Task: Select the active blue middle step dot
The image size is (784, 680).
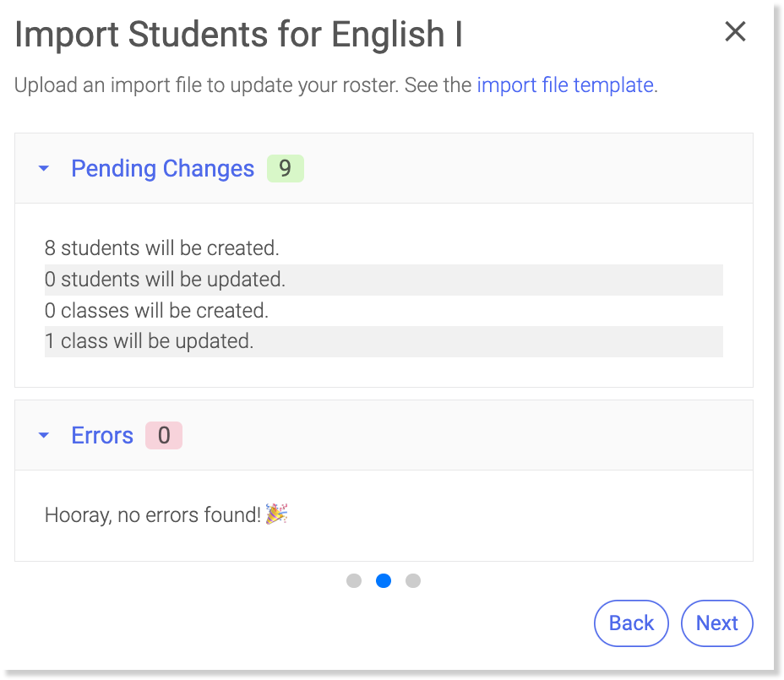Action: [x=384, y=580]
